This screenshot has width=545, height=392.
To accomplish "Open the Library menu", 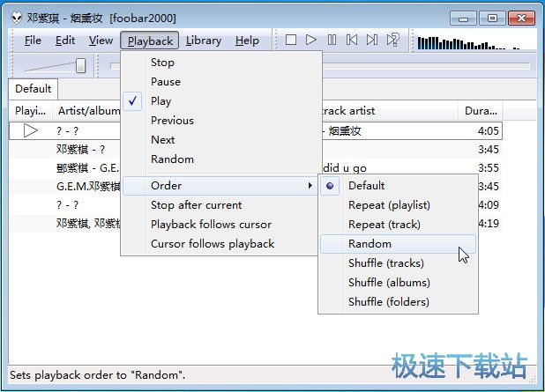I will pyautogui.click(x=204, y=41).
